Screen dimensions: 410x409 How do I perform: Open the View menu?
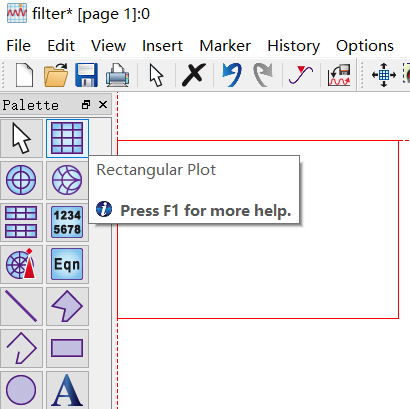pyautogui.click(x=109, y=46)
